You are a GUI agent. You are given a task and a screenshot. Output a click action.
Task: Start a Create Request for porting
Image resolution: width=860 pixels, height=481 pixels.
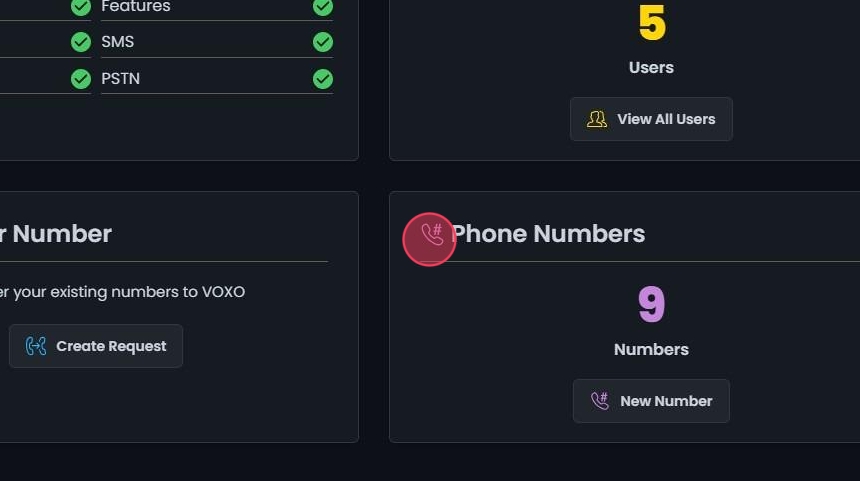(x=96, y=346)
